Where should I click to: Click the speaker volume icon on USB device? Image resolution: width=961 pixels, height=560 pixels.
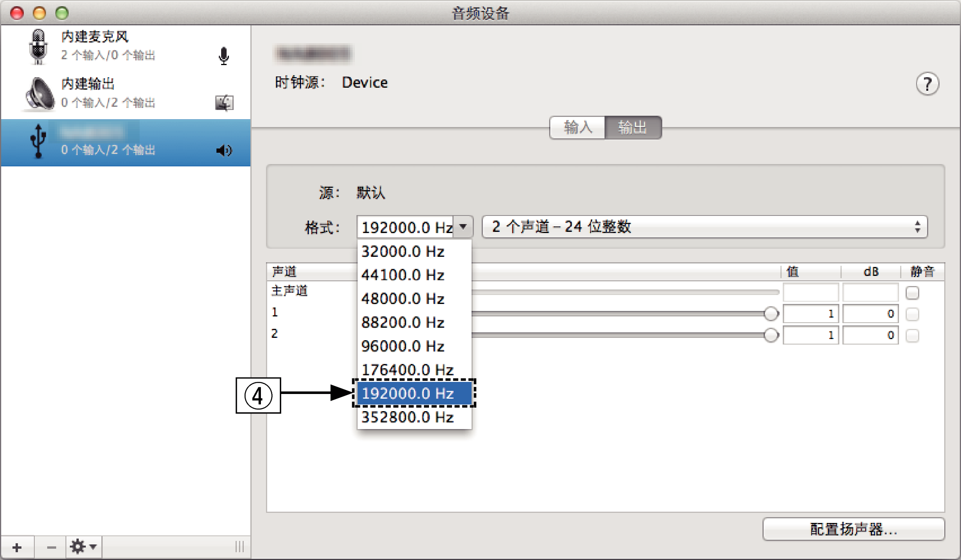(224, 150)
